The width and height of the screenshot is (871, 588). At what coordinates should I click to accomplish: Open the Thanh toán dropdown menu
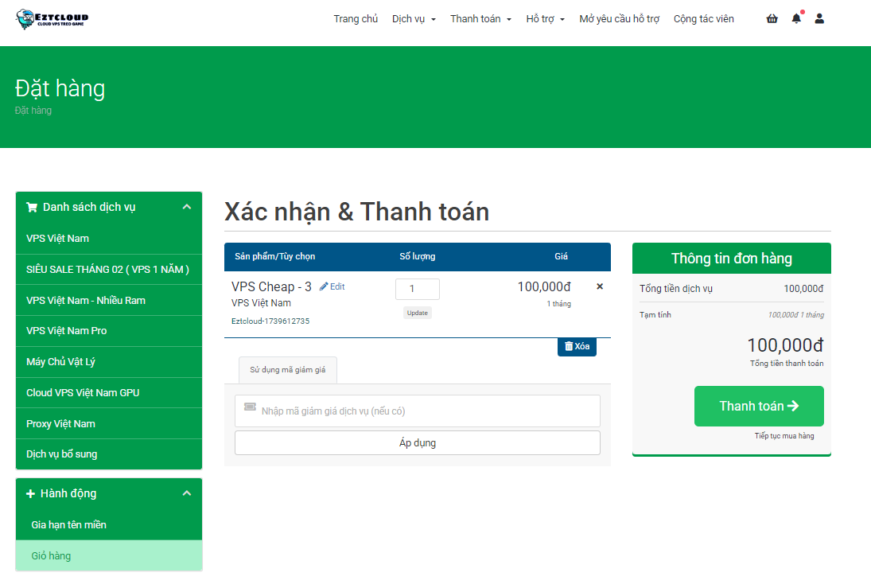[x=480, y=19]
